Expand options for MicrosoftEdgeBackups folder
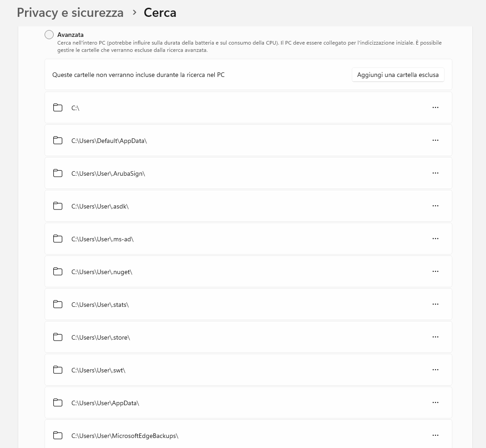This screenshot has width=486, height=448. coord(435,435)
